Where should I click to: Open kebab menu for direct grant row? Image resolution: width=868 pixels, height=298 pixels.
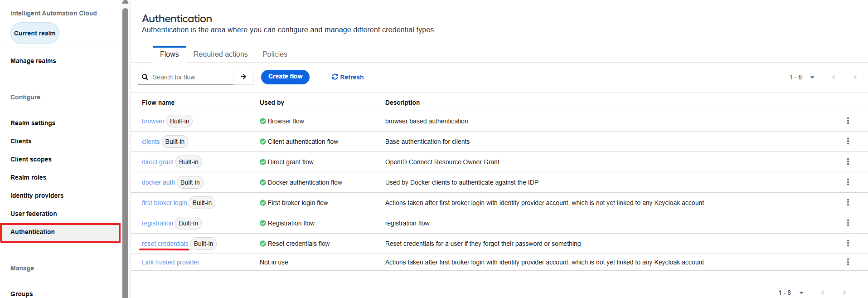point(848,162)
